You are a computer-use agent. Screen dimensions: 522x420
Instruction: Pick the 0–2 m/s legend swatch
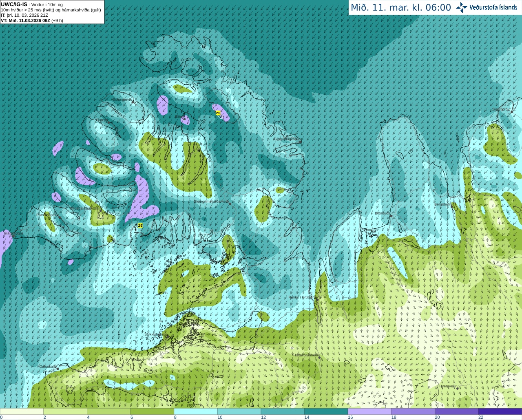point(22,411)
